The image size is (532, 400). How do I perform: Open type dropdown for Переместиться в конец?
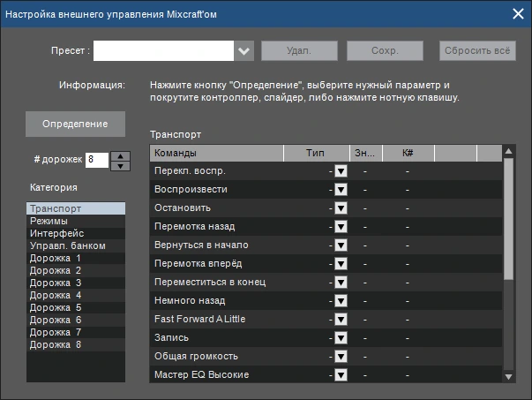[x=341, y=283]
